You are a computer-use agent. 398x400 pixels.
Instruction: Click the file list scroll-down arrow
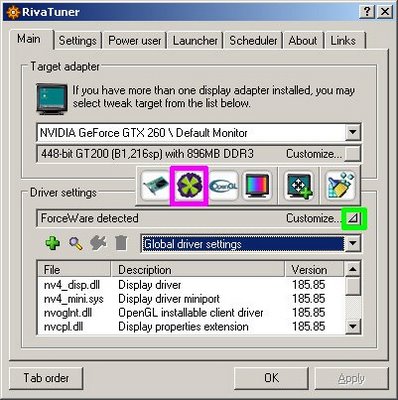click(x=353, y=326)
